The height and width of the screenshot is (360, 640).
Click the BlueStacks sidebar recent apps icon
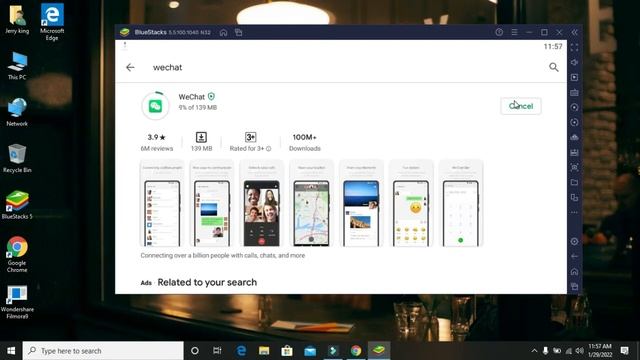coord(574,286)
